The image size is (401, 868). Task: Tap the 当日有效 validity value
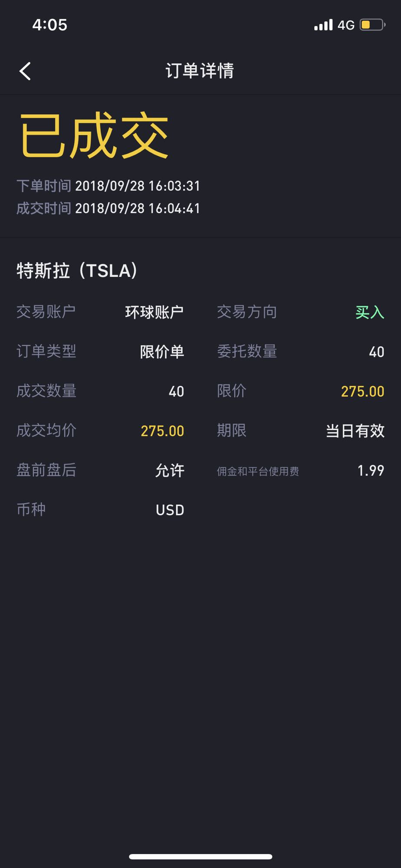click(355, 431)
